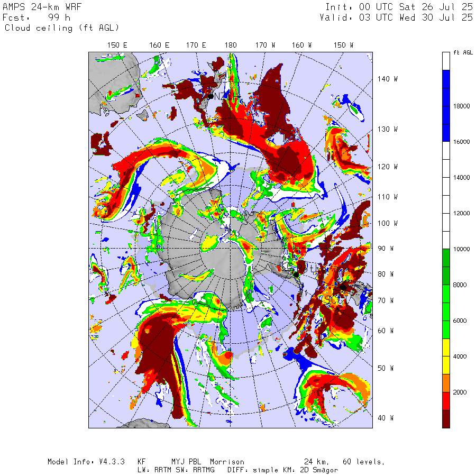Click the 'AMPS 24-km WRF' title text
This screenshot has width=476, height=476.
(42, 7)
